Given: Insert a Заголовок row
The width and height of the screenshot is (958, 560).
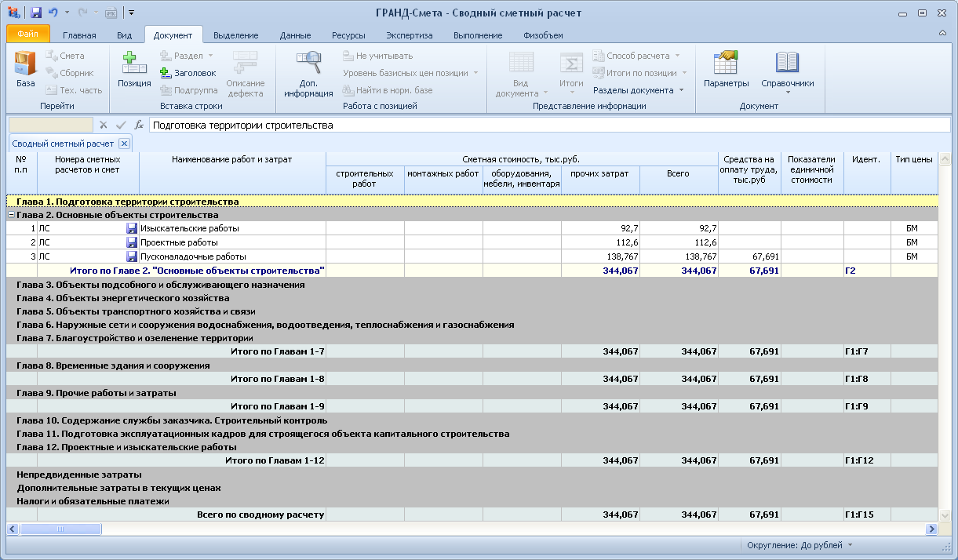Looking at the screenshot, I should [x=188, y=73].
